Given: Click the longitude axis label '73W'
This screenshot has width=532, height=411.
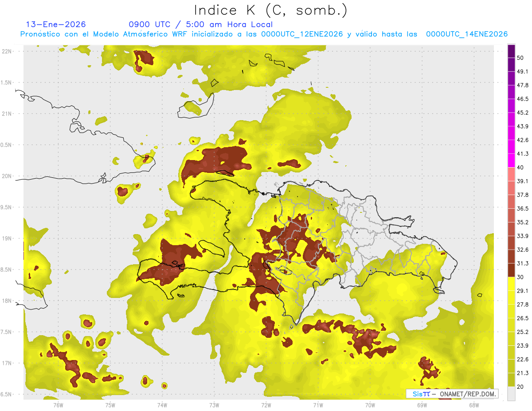Looking at the screenshot, I should [214, 405].
